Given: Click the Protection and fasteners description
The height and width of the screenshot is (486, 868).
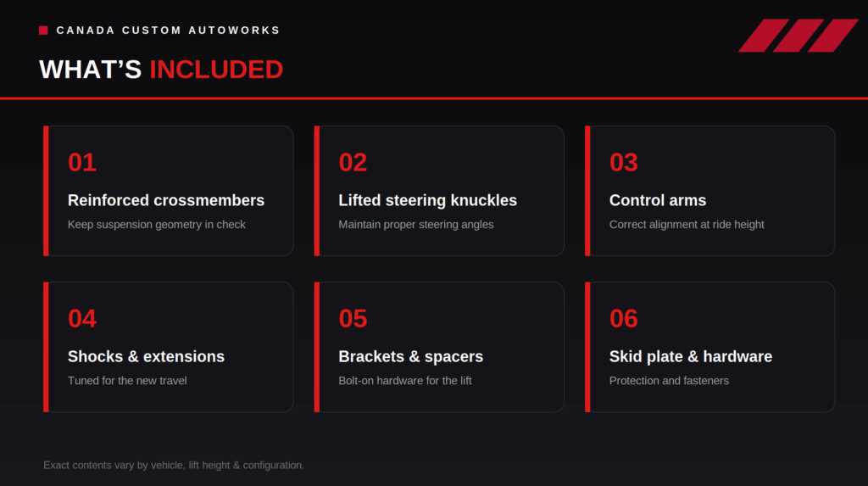Looking at the screenshot, I should pos(669,381).
